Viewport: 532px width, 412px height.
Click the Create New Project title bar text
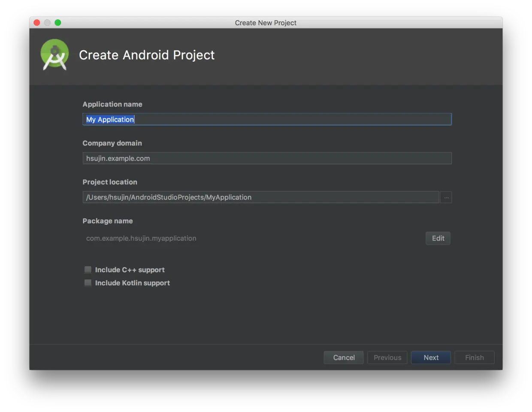pos(266,23)
